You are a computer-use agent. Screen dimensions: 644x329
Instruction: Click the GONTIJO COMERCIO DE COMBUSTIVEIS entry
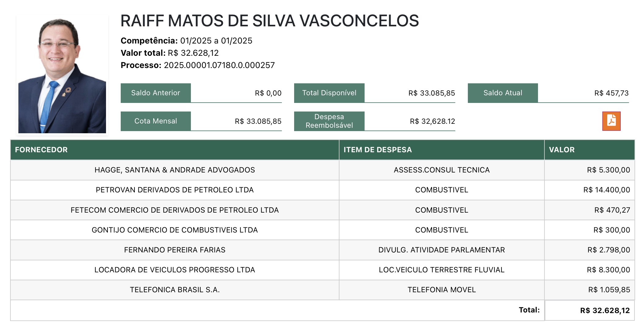point(175,230)
